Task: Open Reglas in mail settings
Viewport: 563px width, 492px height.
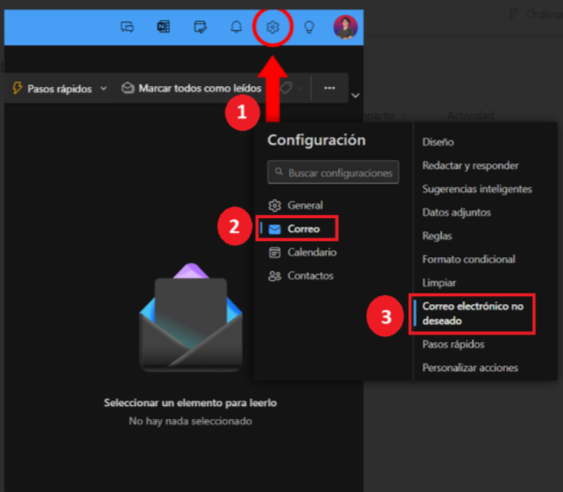Action: coord(437,236)
